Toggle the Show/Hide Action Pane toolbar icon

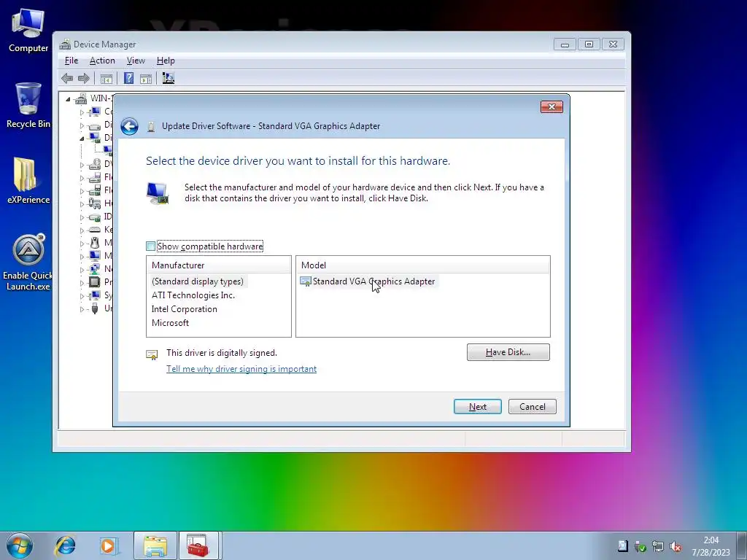(146, 79)
